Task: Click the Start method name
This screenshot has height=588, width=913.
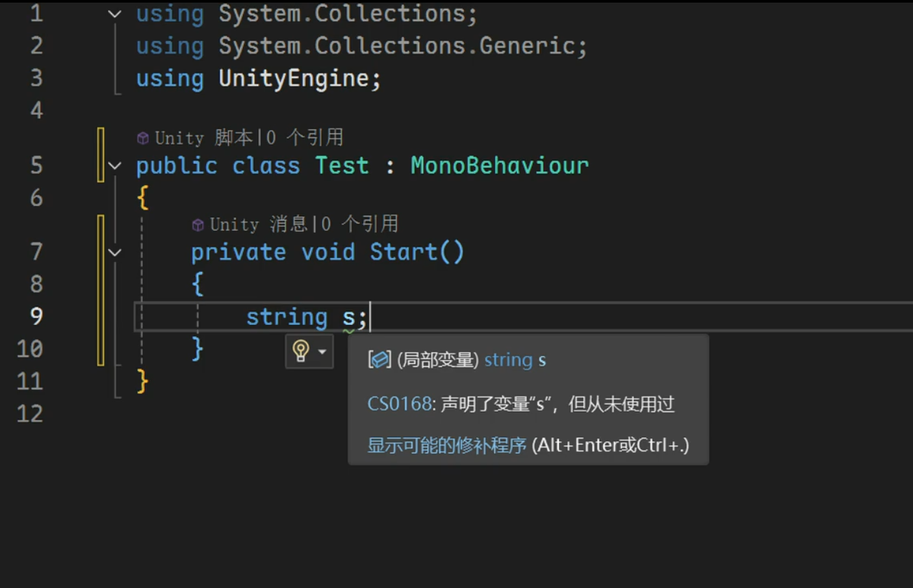Action: click(404, 252)
